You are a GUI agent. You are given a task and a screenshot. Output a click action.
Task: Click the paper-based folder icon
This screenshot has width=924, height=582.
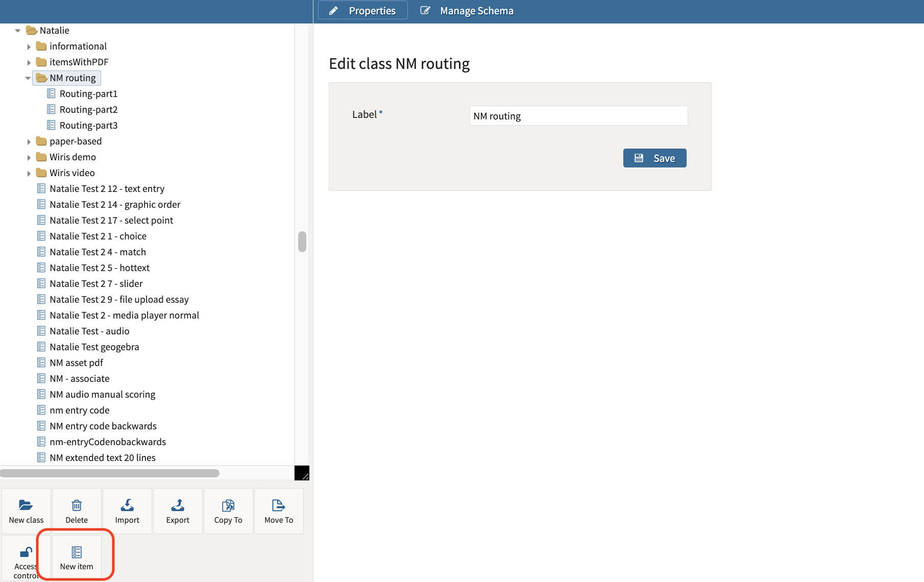[41, 141]
